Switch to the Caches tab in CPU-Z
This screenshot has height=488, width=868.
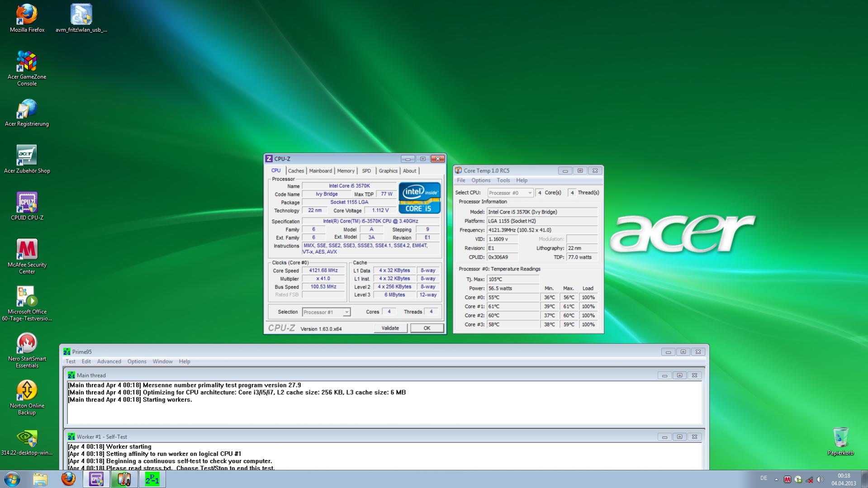(x=296, y=171)
